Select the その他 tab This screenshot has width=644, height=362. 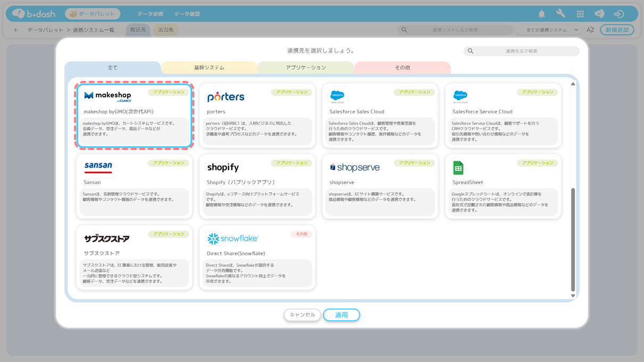(402, 68)
